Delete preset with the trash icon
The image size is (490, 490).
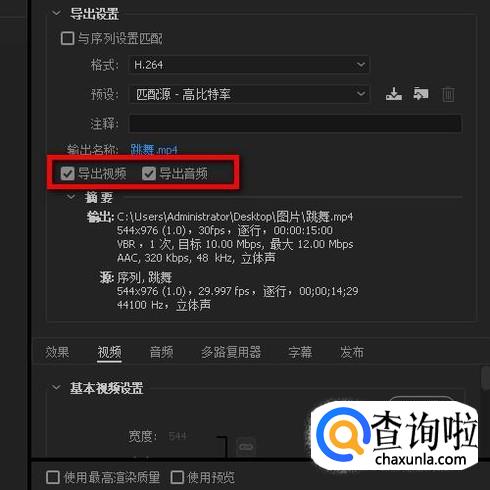click(448, 94)
